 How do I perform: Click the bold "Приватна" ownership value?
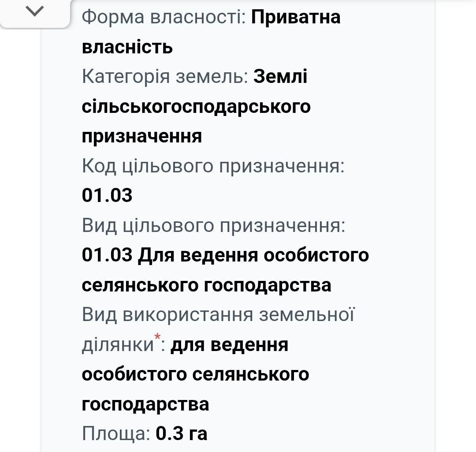(296, 17)
